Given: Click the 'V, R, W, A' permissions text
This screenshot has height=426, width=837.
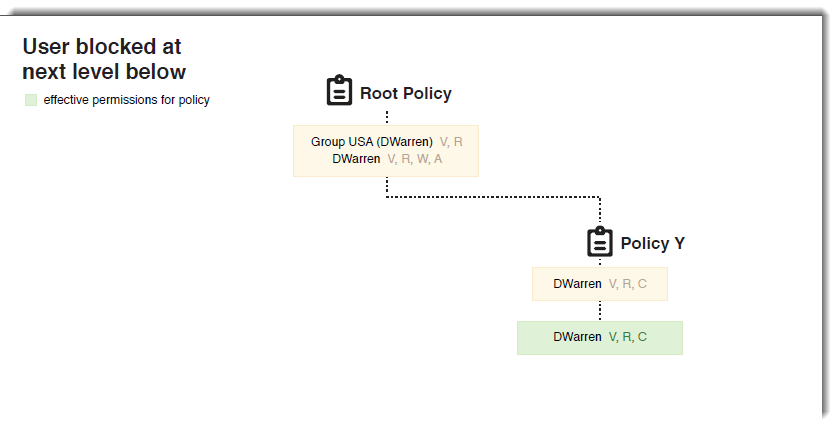Looking at the screenshot, I should coord(414,159).
